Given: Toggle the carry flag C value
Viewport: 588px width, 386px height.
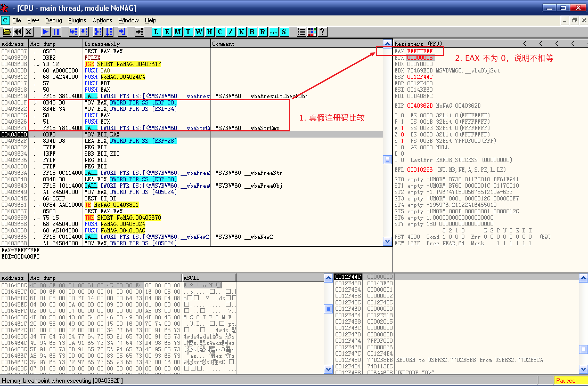Looking at the screenshot, I should (x=402, y=115).
